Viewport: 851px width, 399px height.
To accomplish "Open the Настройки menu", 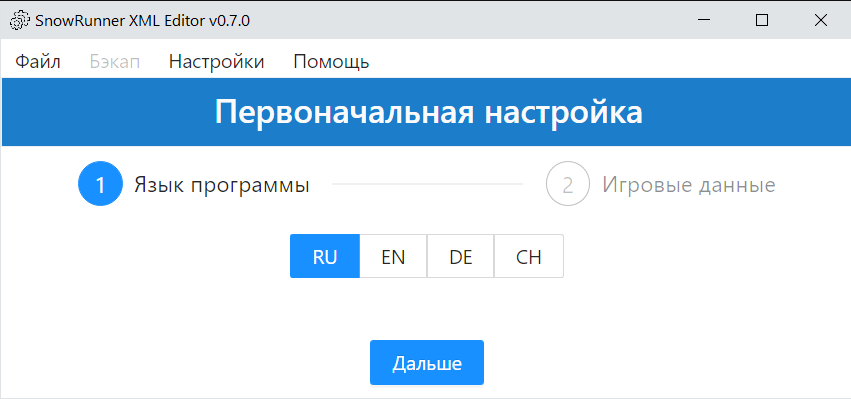I will 217,62.
